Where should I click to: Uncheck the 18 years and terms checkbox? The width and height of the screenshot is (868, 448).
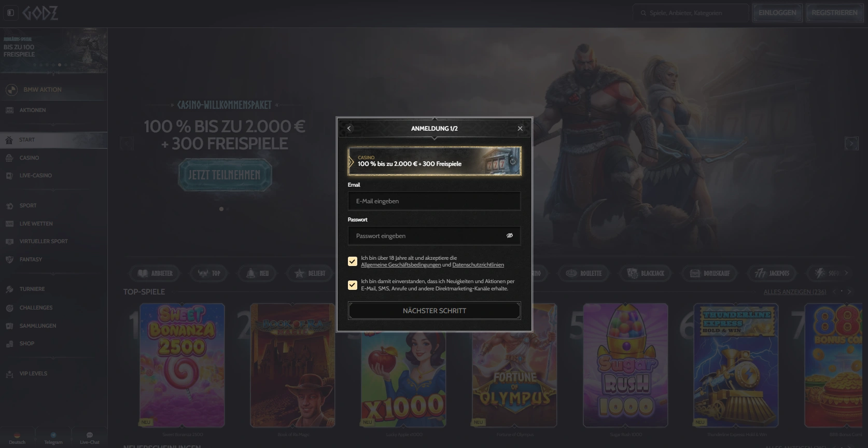353,261
